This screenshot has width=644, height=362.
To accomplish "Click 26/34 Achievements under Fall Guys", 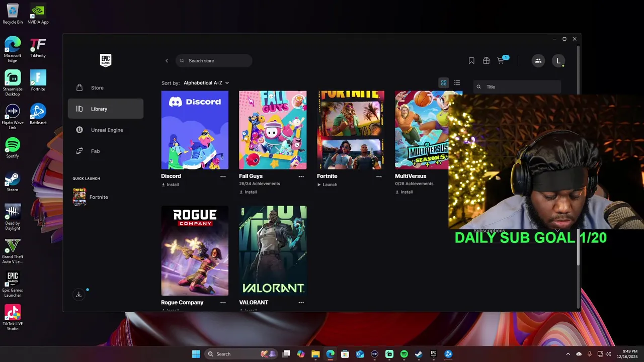I will click(x=260, y=184).
